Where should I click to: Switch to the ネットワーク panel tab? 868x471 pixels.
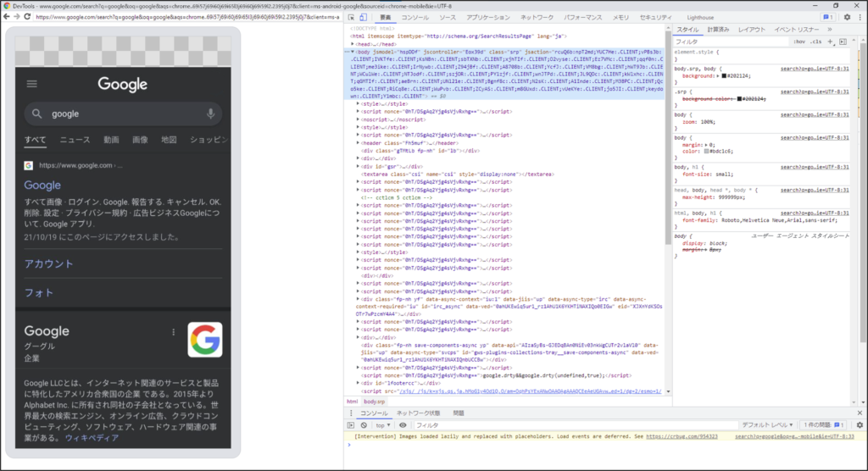(537, 17)
